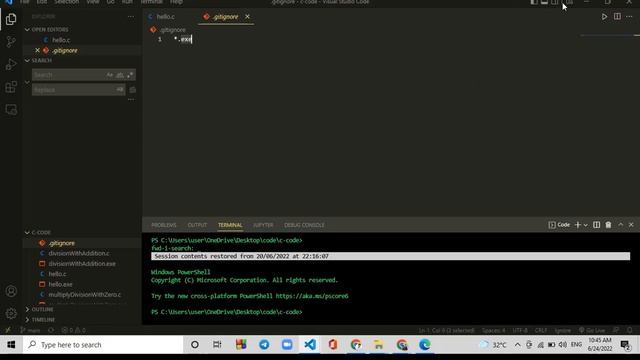Click the CRLF line ending status item
This screenshot has height=360, width=640.
pyautogui.click(x=541, y=330)
